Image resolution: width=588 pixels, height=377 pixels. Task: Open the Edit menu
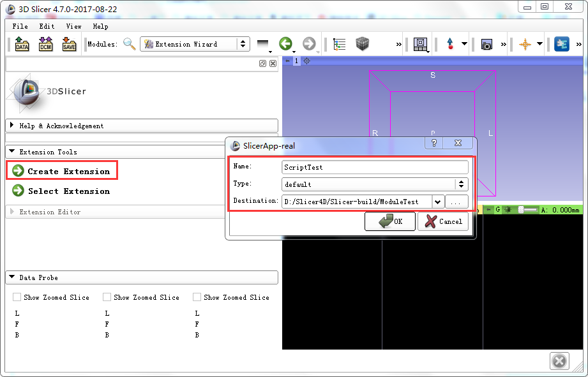pyautogui.click(x=47, y=26)
